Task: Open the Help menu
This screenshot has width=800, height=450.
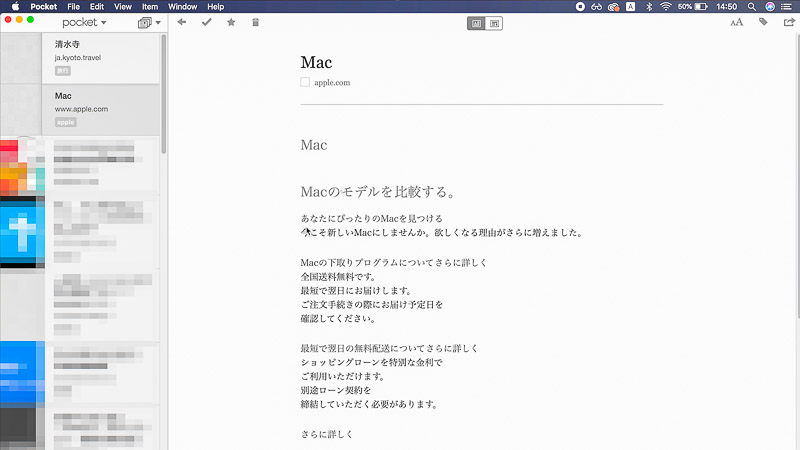Action: pyautogui.click(x=215, y=7)
